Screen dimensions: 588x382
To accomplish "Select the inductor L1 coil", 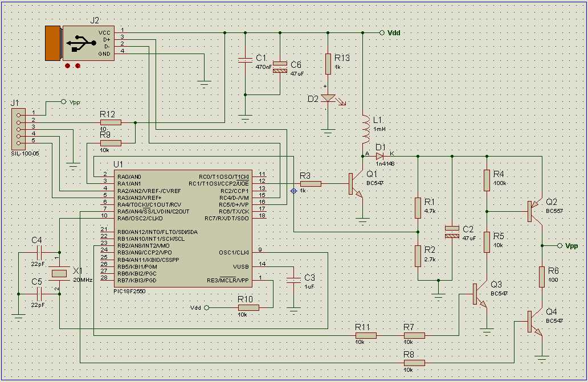I will [x=365, y=130].
